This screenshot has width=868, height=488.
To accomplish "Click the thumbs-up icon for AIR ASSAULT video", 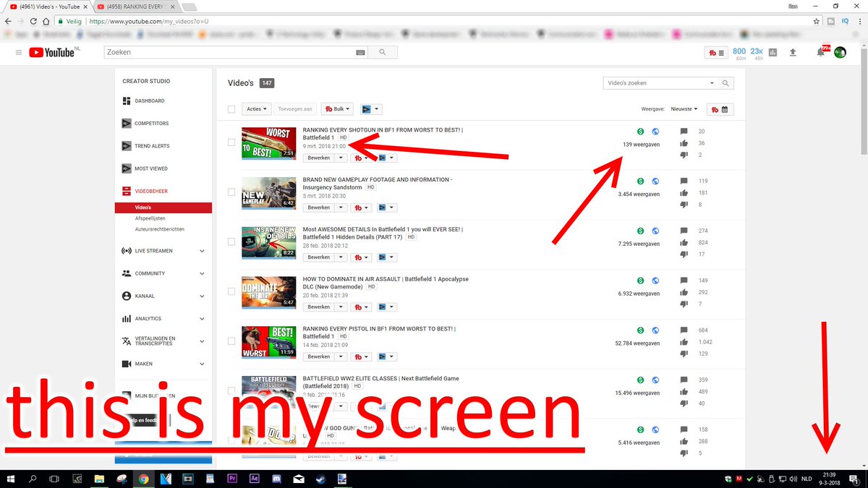I will click(x=684, y=293).
